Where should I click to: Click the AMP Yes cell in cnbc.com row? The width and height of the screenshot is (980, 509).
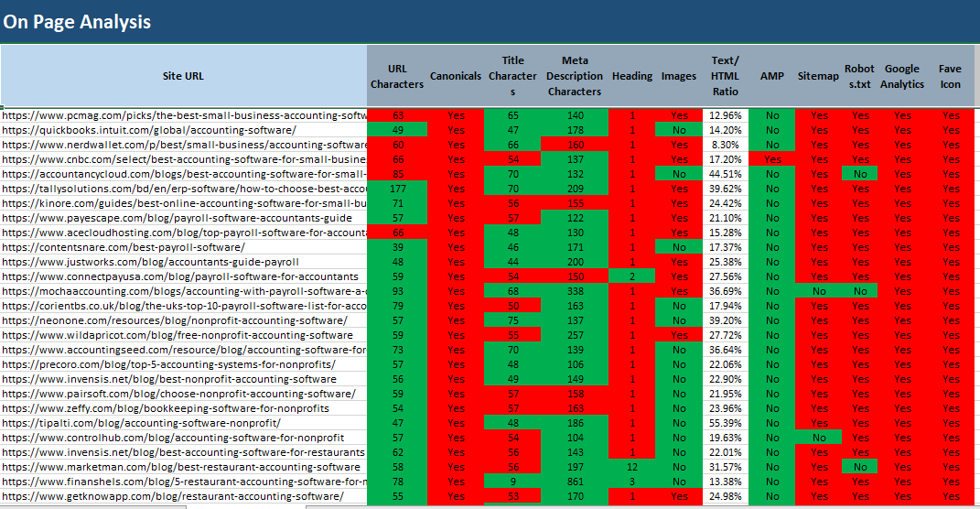point(772,159)
